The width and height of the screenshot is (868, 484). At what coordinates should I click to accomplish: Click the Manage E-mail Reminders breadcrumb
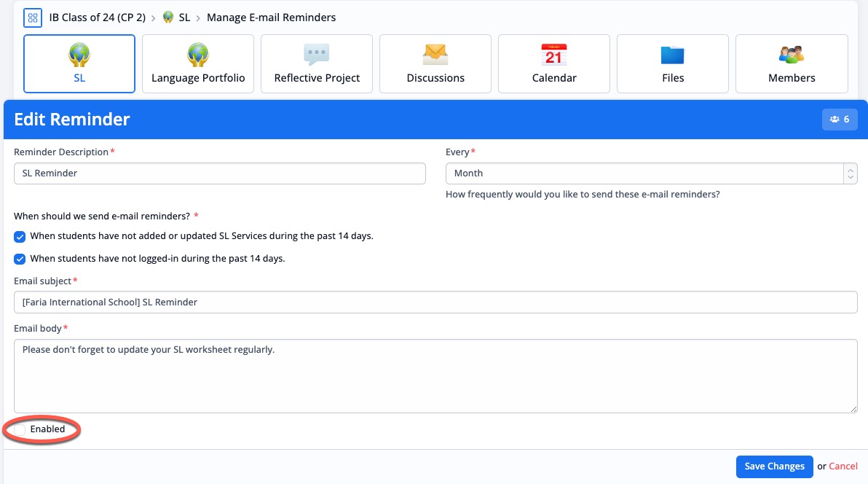(x=271, y=17)
